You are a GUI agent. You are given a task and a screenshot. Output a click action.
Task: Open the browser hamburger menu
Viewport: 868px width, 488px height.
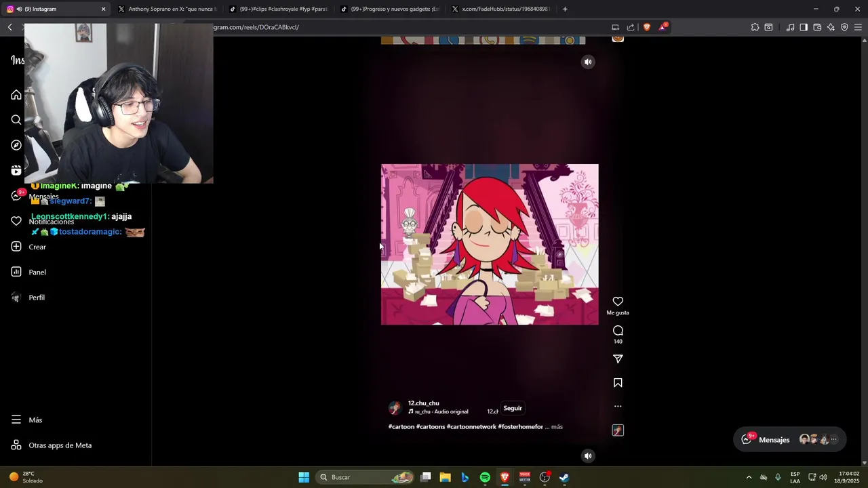(858, 27)
